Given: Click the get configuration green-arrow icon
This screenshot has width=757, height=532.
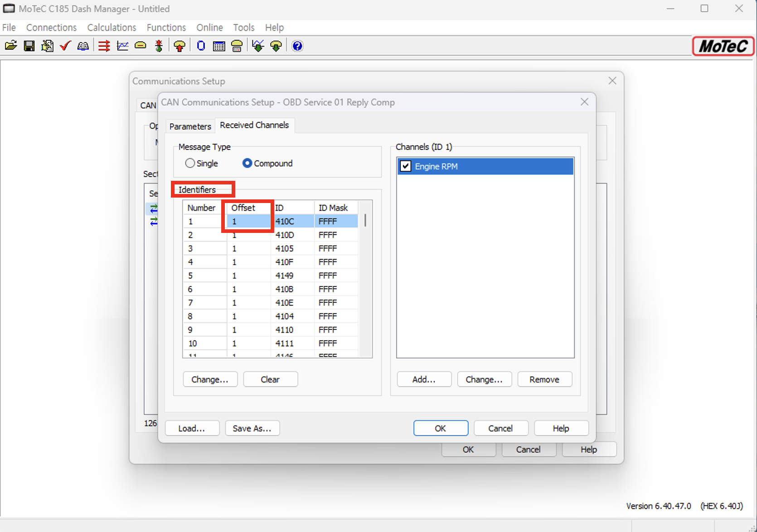Looking at the screenshot, I should [x=276, y=46].
